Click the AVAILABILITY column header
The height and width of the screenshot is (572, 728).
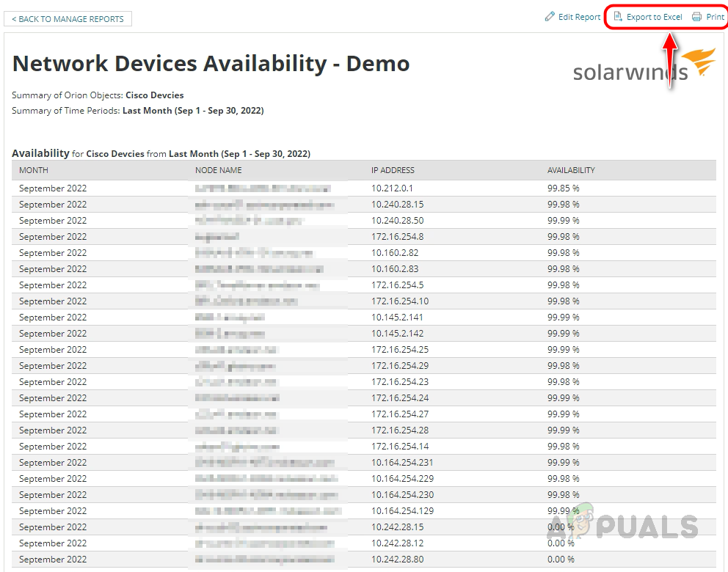point(571,170)
